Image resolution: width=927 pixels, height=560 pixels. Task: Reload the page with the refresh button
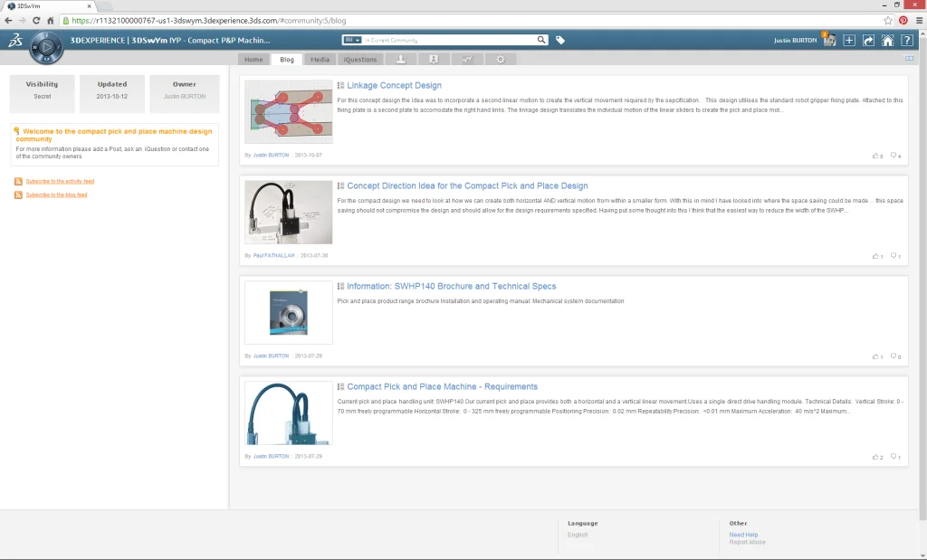click(x=36, y=20)
